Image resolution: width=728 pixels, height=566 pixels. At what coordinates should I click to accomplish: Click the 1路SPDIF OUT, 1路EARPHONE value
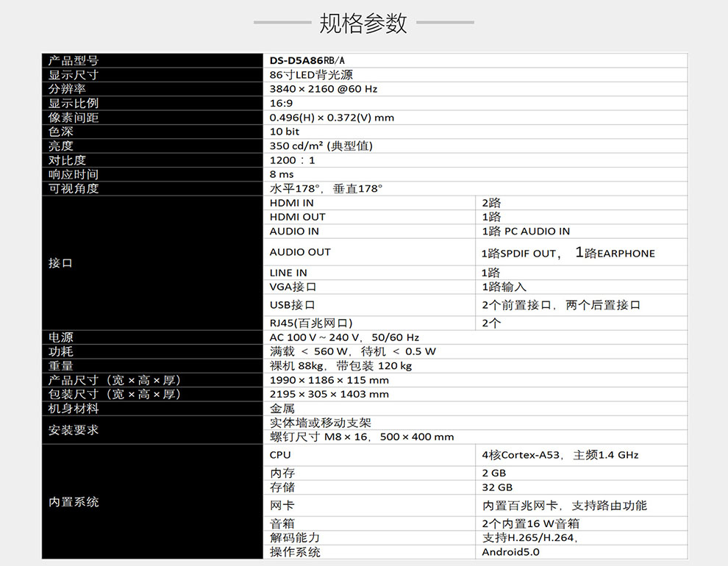pos(568,253)
